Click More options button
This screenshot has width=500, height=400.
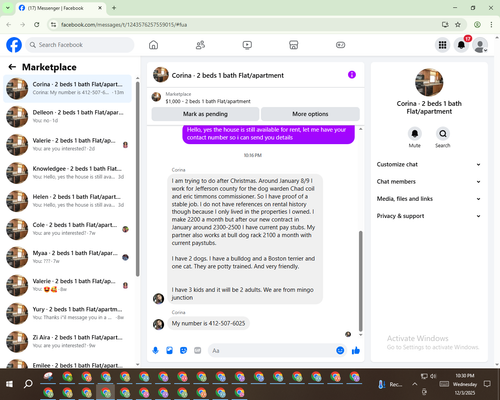click(x=310, y=114)
